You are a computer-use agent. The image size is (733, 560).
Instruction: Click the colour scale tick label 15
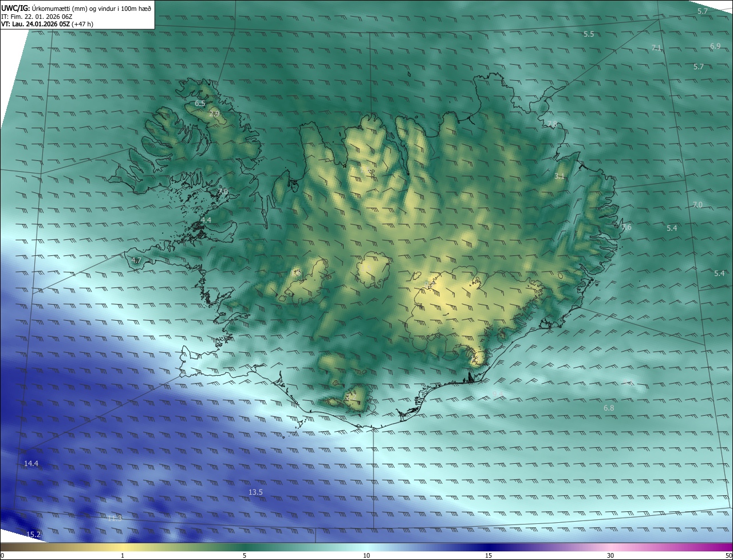pos(488,556)
